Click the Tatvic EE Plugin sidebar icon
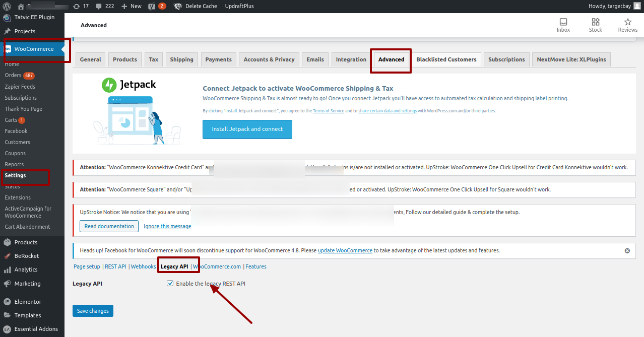644x337 pixels. [8, 17]
